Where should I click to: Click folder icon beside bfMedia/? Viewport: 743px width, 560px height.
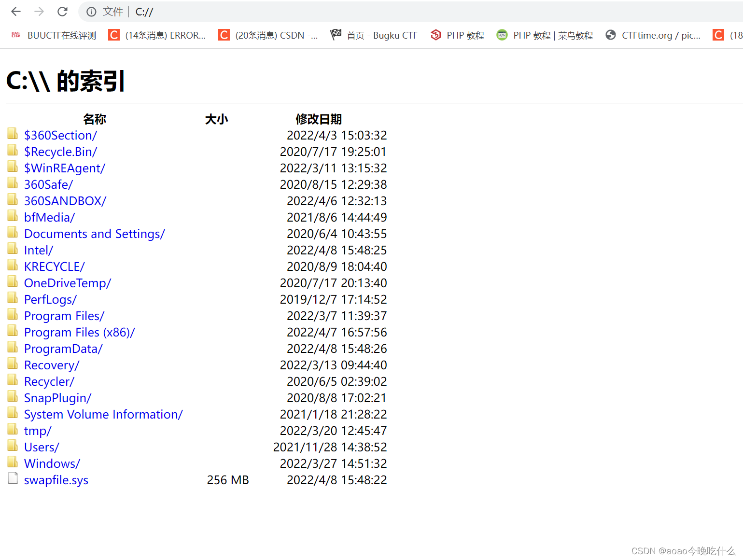(x=13, y=216)
